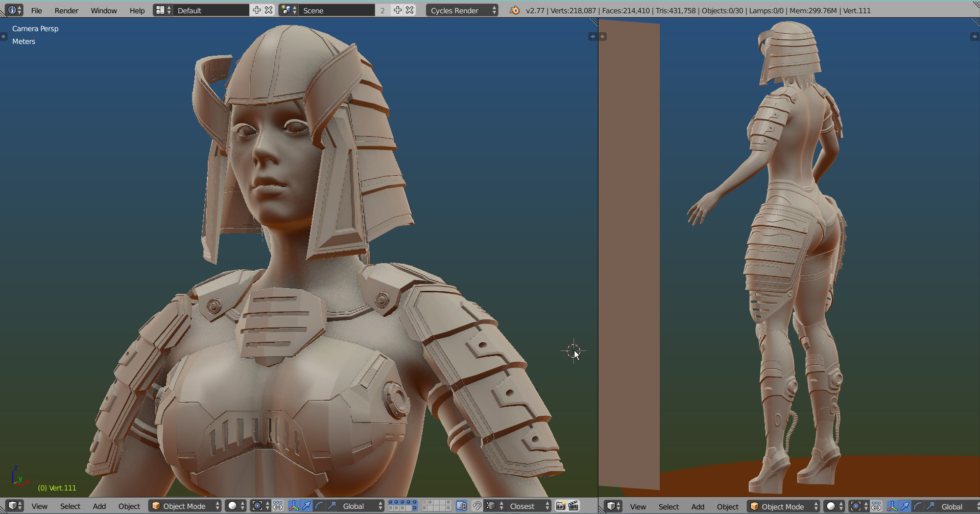
Task: Toggle lock camera and layers to scene
Action: 461,506
